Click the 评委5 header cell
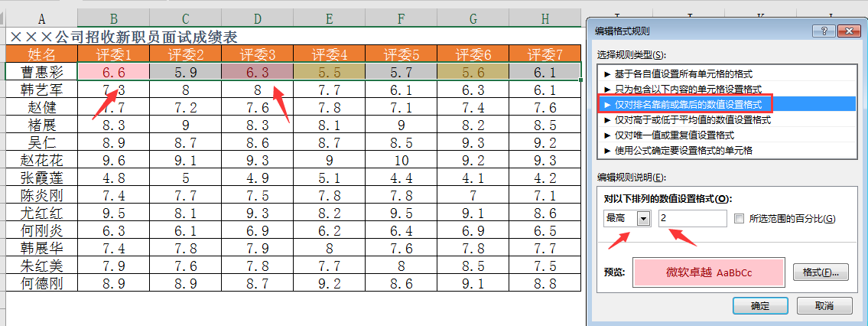Screen dimensions: 868x326 [x=401, y=54]
